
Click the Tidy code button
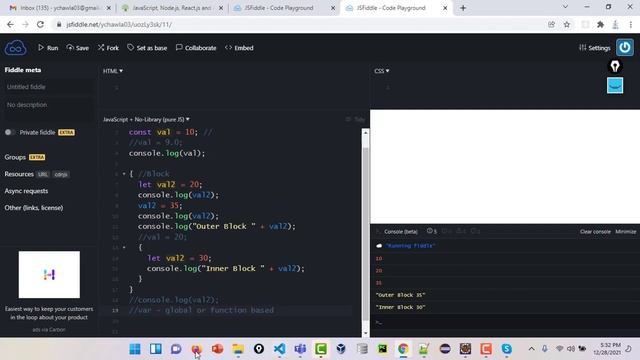pos(355,119)
